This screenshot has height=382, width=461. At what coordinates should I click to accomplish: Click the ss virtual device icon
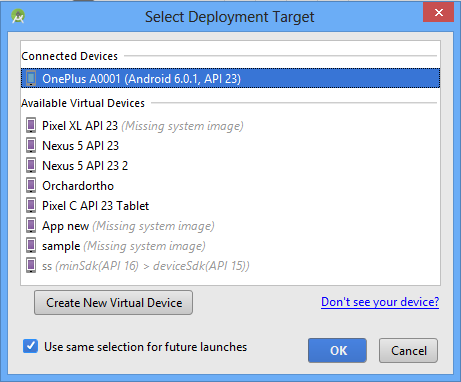(x=31, y=266)
